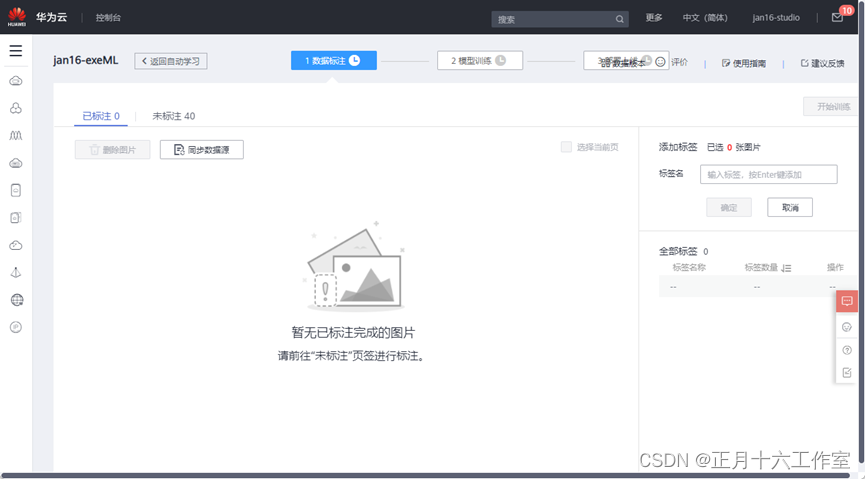Open the sailboat-shaped sidebar icon

coord(16,273)
